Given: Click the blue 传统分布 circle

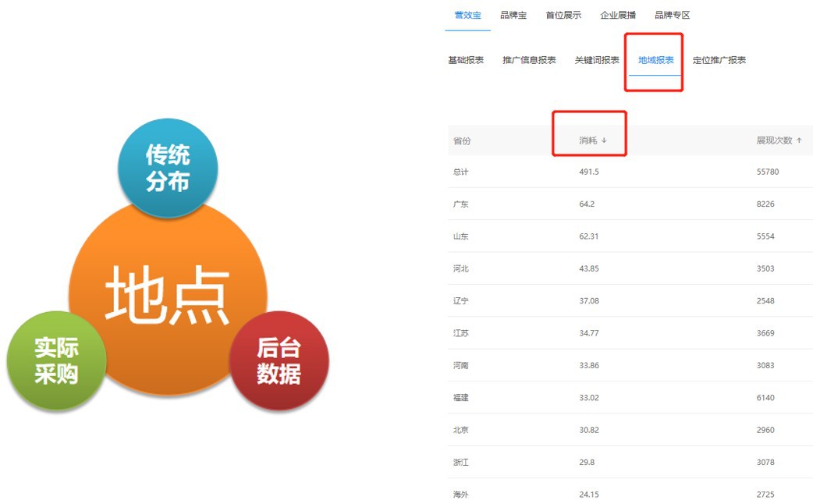Looking at the screenshot, I should pyautogui.click(x=168, y=168).
